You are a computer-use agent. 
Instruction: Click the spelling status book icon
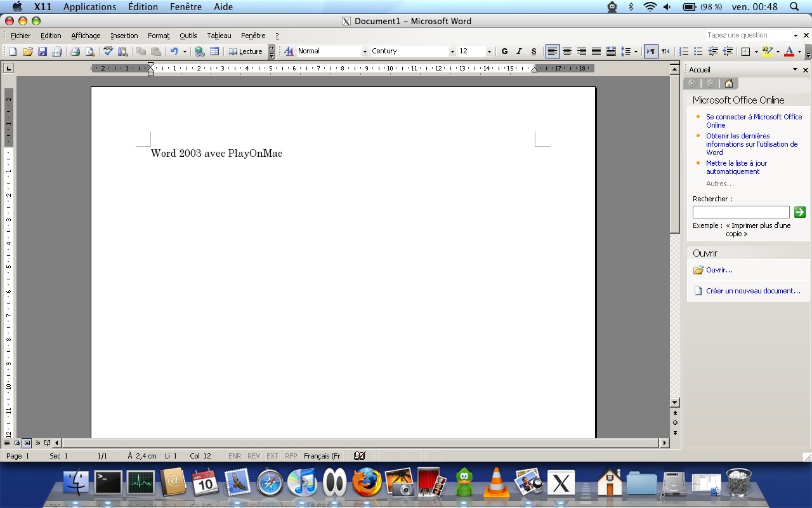360,456
